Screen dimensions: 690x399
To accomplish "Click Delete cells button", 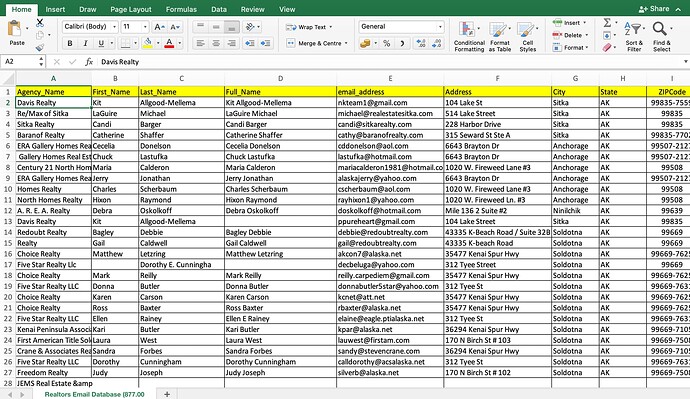I will (570, 35).
